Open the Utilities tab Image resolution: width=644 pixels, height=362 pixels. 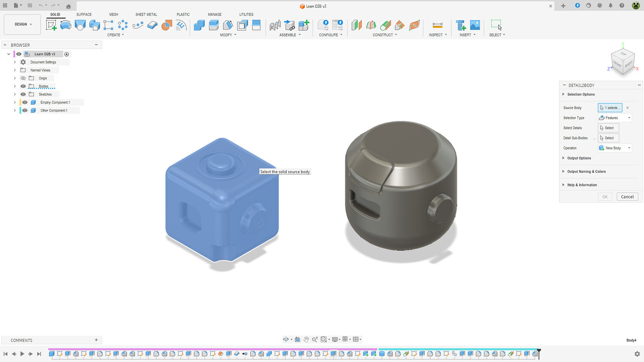[x=246, y=15]
